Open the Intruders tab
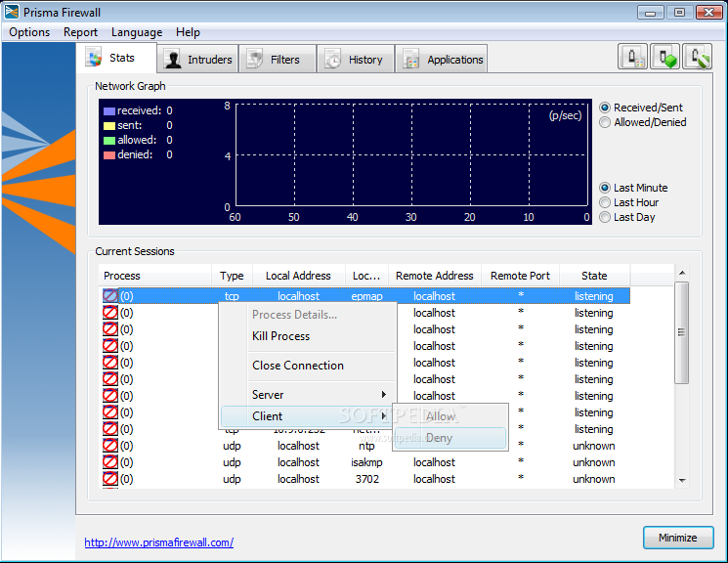This screenshot has height=563, width=728. coord(197,59)
